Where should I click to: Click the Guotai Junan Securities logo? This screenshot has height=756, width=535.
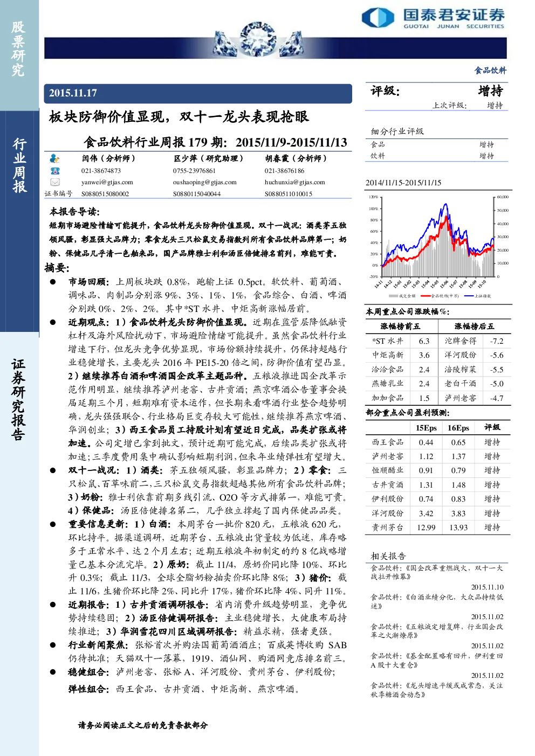point(433,18)
